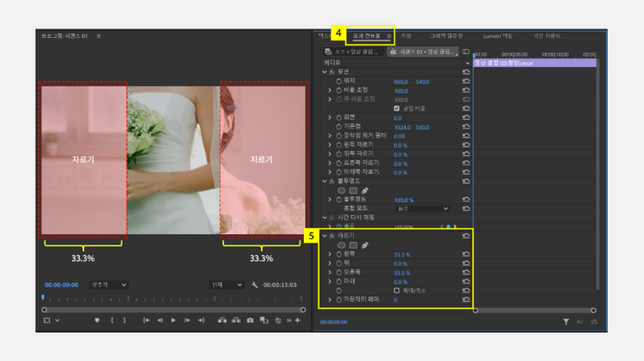
Task: Go to Out point in Program monitor
Action: (x=201, y=321)
